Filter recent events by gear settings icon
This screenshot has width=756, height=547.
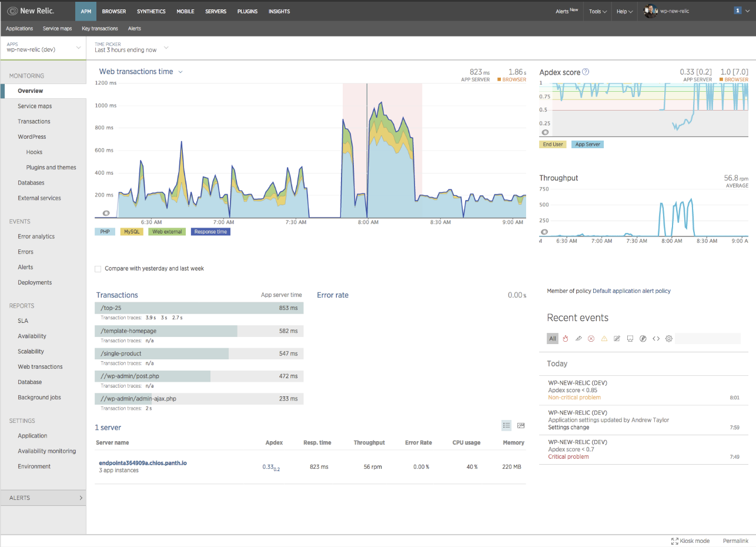[669, 339]
